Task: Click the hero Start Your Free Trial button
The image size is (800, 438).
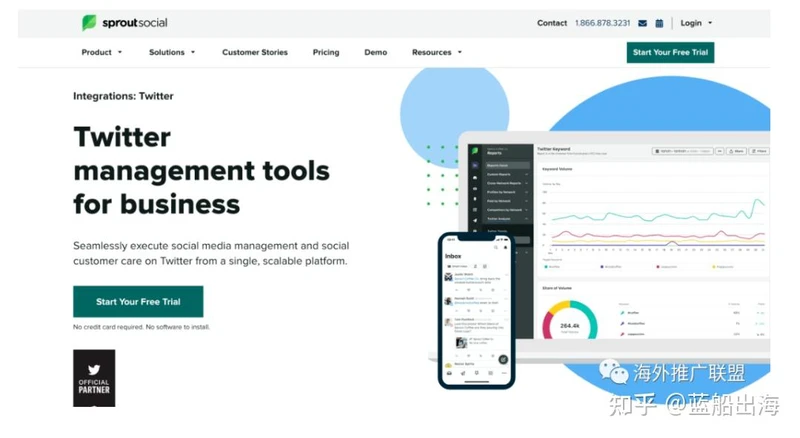Action: click(138, 302)
